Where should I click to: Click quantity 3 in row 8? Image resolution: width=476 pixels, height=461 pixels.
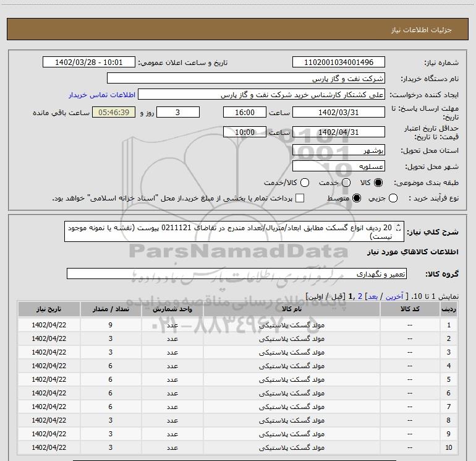coord(111,420)
